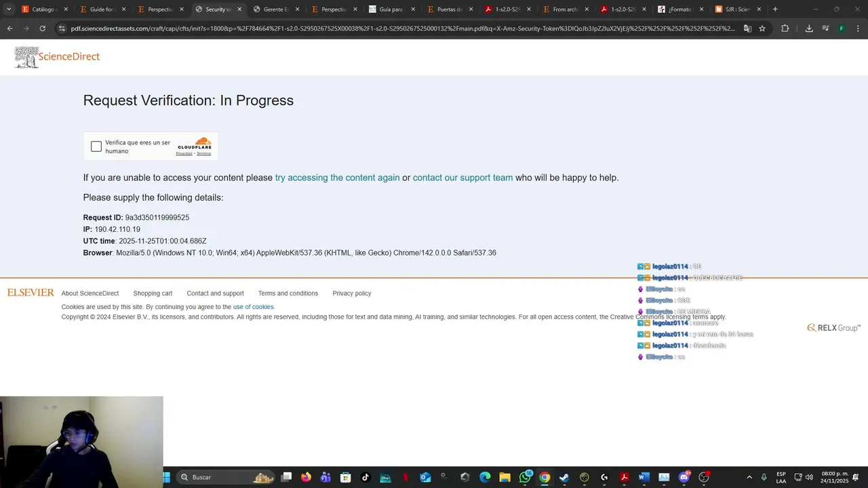868x488 pixels.
Task: Open Contact and support footer link
Action: (x=215, y=293)
